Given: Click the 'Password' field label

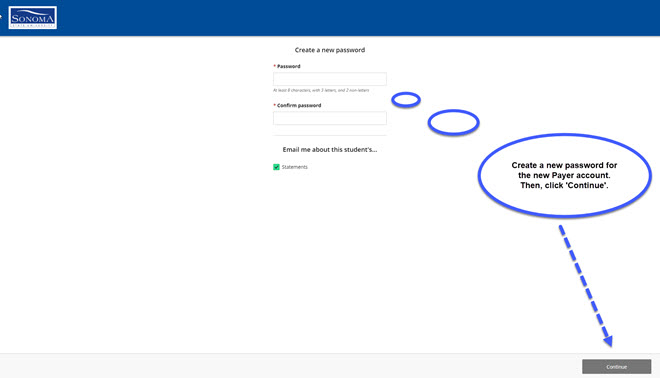Looking at the screenshot, I should pyautogui.click(x=288, y=66).
